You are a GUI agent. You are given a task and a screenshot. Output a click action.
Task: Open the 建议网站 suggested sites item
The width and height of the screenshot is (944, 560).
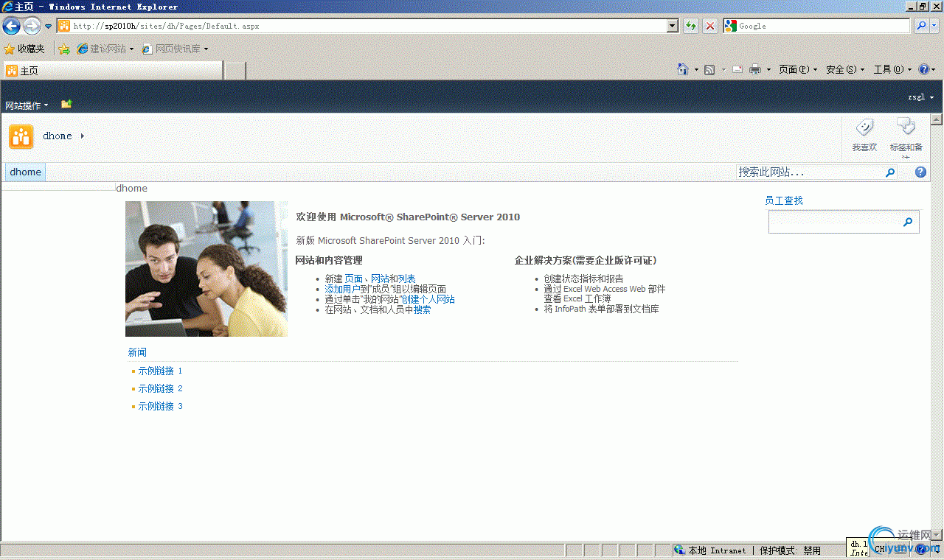[105, 49]
